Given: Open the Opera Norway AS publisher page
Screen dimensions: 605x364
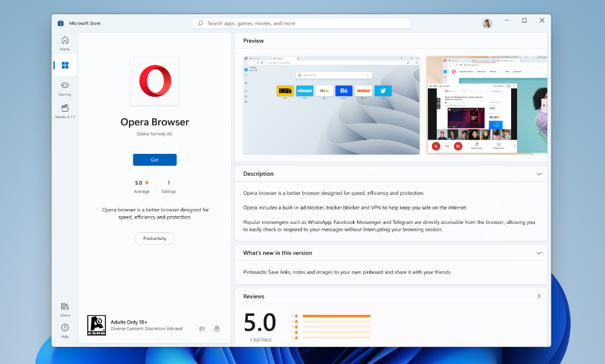Looking at the screenshot, I should point(155,134).
